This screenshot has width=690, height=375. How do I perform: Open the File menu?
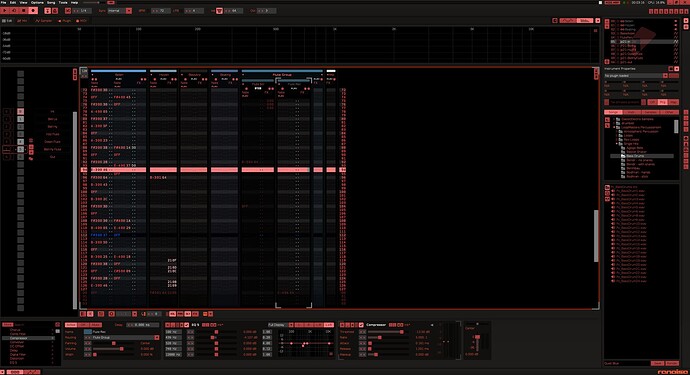[4, 3]
